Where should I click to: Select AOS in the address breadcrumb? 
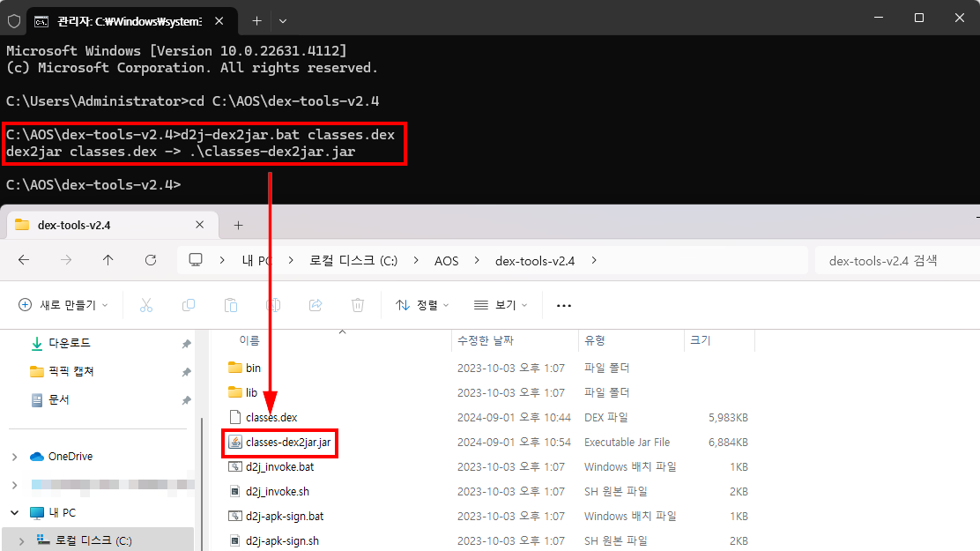coord(446,261)
